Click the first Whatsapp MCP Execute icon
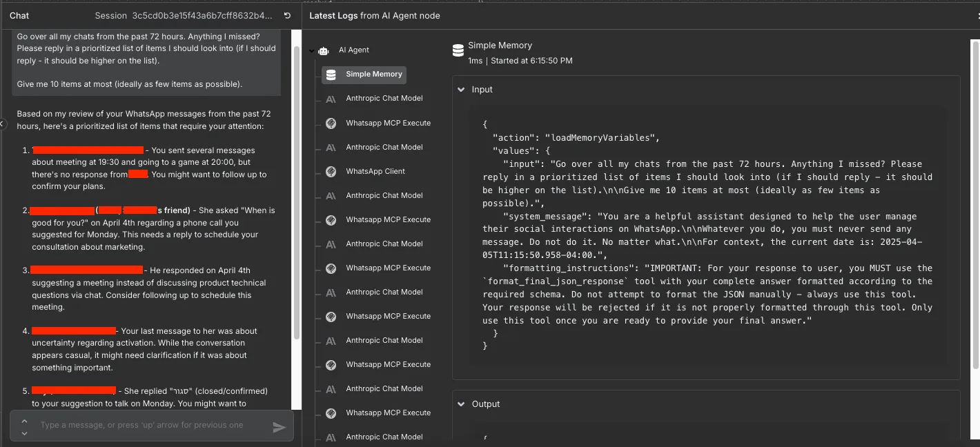The image size is (980, 447). point(331,123)
